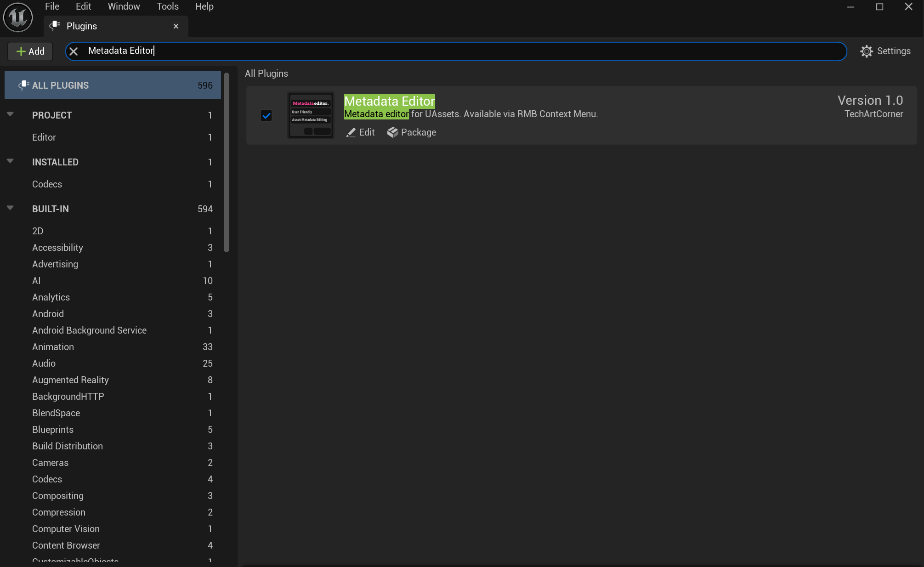This screenshot has height=567, width=924.
Task: Select Codecs under BUILT-IN
Action: (113, 479)
